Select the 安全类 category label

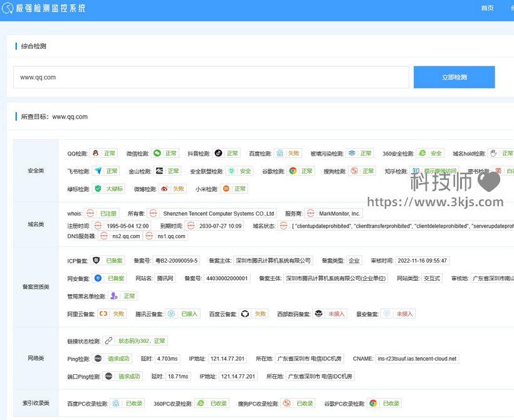(36, 171)
